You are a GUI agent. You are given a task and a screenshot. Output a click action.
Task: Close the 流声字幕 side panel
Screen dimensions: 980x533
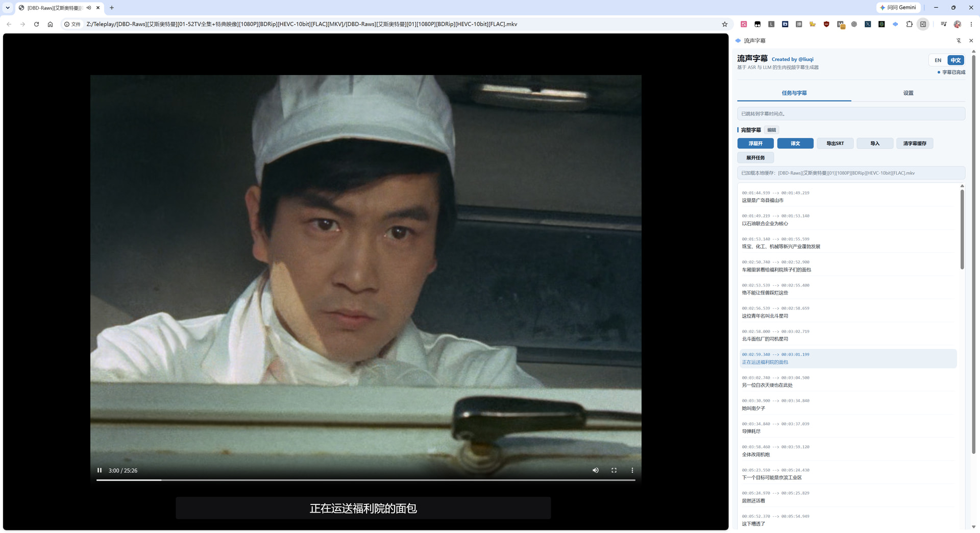[971, 41]
